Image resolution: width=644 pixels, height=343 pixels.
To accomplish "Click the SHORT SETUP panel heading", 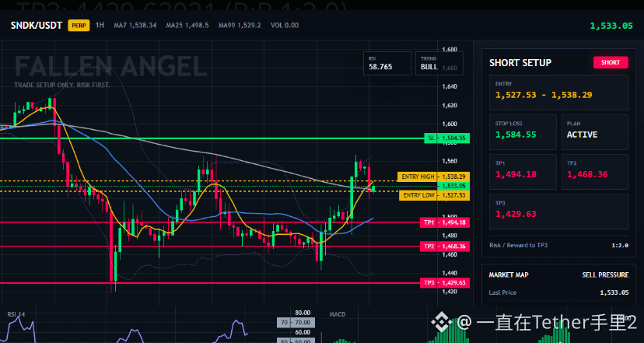I will [520, 63].
